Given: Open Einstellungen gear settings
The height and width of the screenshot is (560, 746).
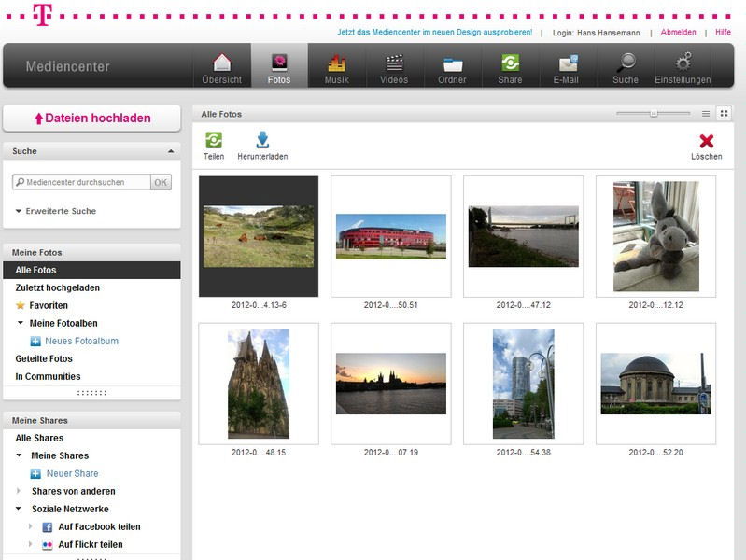Looking at the screenshot, I should pos(683,68).
